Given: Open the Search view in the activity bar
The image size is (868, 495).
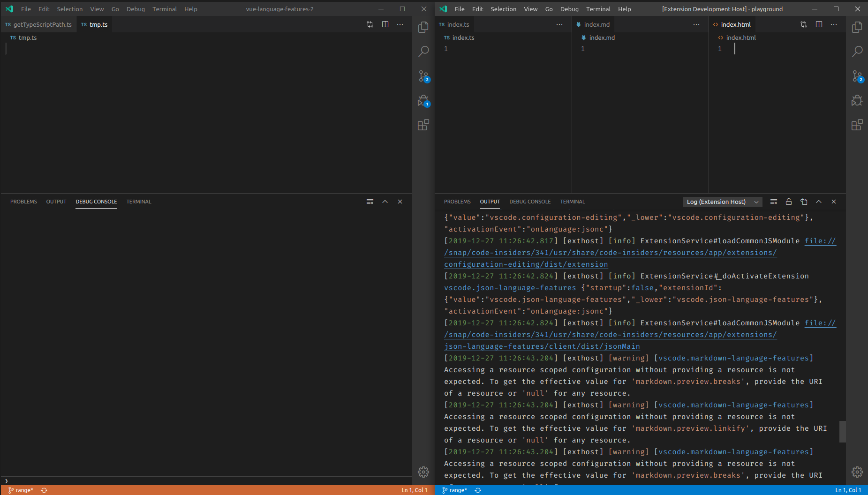Looking at the screenshot, I should point(423,51).
